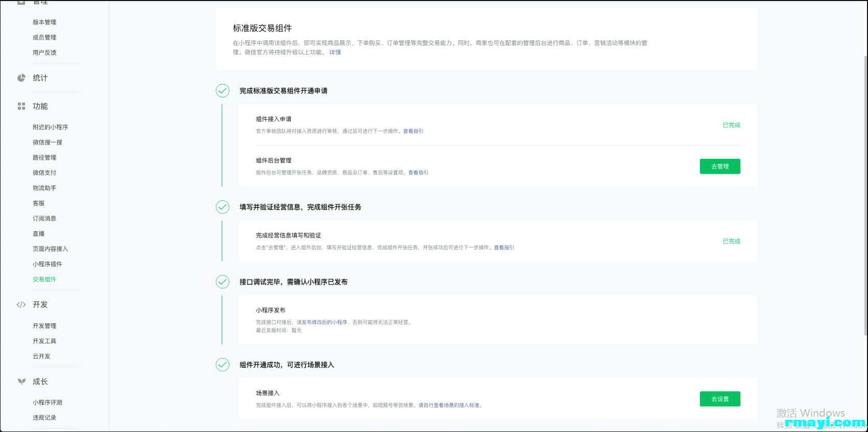Open the 详情 link in header description
Screen dimensions: 868x432
pyautogui.click(x=335, y=52)
